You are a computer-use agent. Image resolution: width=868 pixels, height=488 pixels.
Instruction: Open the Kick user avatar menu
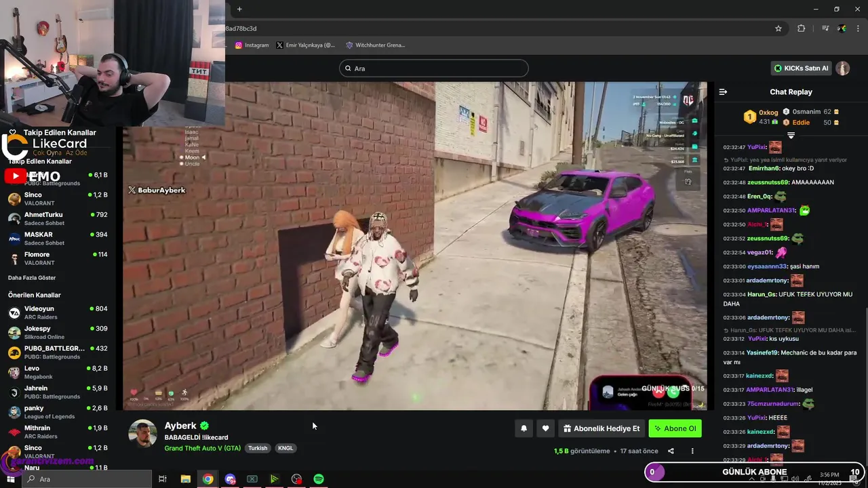pyautogui.click(x=842, y=68)
